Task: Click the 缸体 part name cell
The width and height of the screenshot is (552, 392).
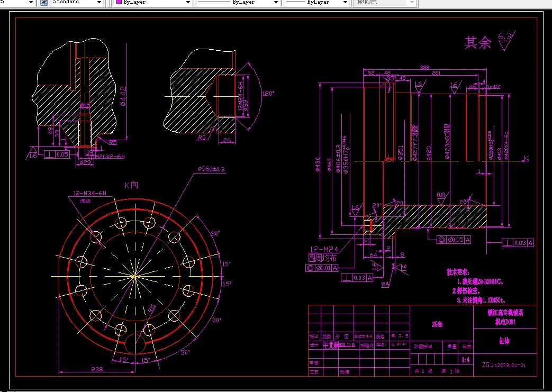Action: click(504, 341)
